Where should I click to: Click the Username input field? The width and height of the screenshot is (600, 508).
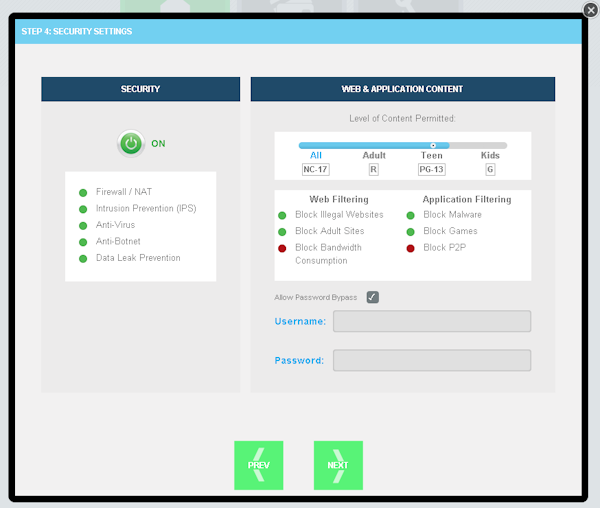click(x=432, y=321)
